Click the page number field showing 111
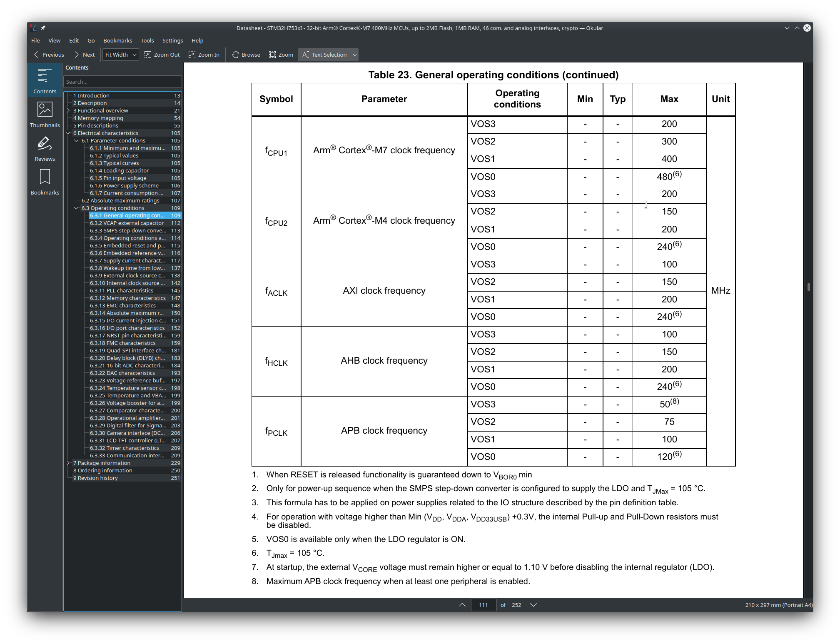 coord(484,605)
